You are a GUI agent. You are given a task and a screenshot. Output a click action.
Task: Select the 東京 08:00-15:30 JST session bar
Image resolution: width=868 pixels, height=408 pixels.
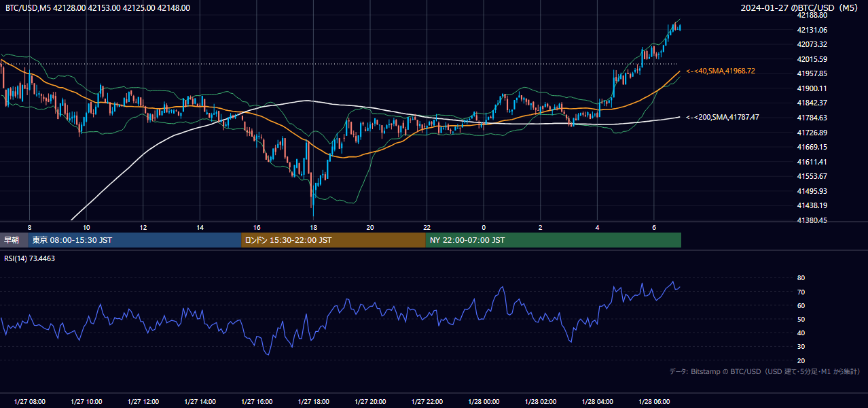pos(134,240)
